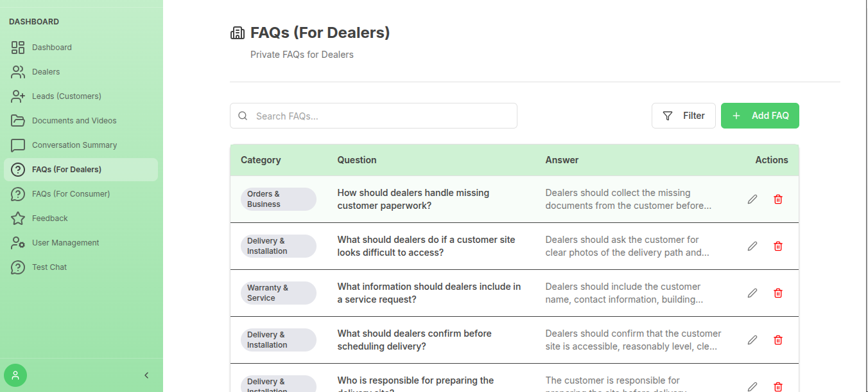Delete the confirm before scheduling delivery FAQ
Viewport: 868px width, 392px height.
pos(778,340)
